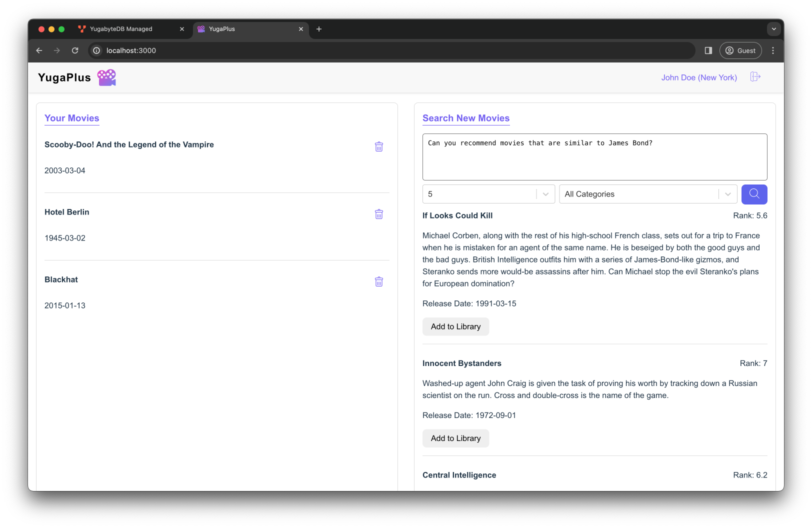Click the browser back arrow

point(39,50)
